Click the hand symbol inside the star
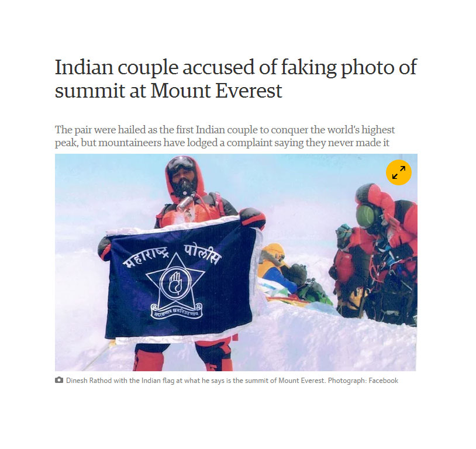Viewport: 476px width, 449px height. click(x=175, y=282)
